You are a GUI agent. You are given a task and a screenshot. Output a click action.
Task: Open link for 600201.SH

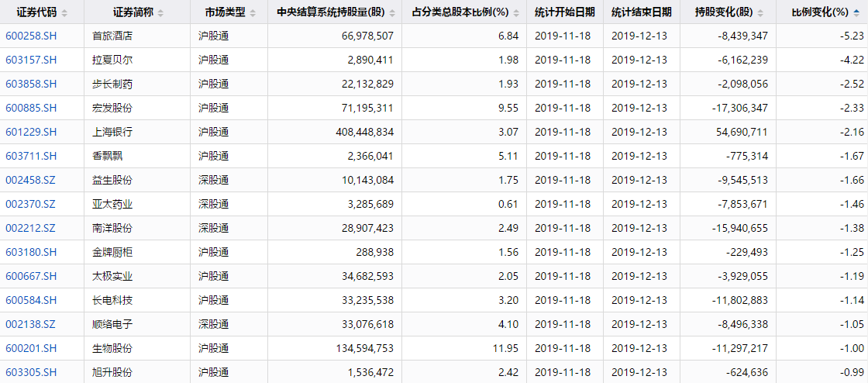coord(31,348)
